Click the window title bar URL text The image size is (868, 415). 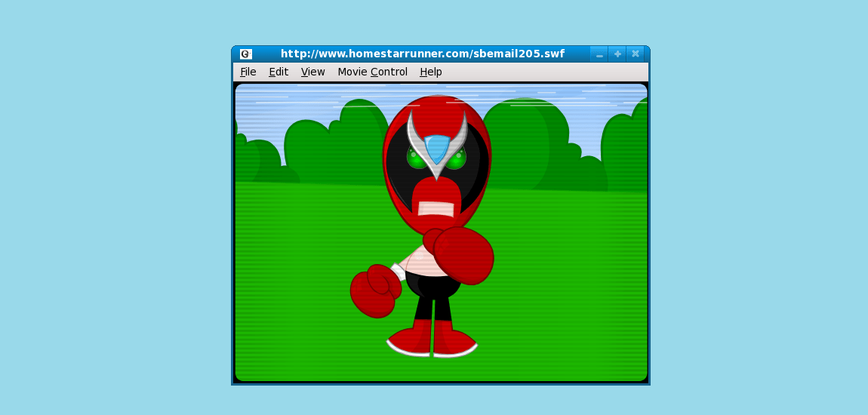pos(423,54)
